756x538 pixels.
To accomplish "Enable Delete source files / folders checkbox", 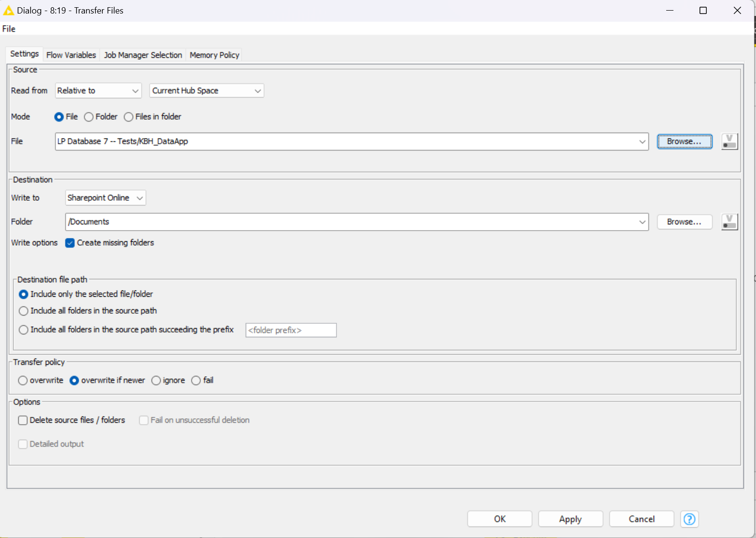I will tap(23, 420).
